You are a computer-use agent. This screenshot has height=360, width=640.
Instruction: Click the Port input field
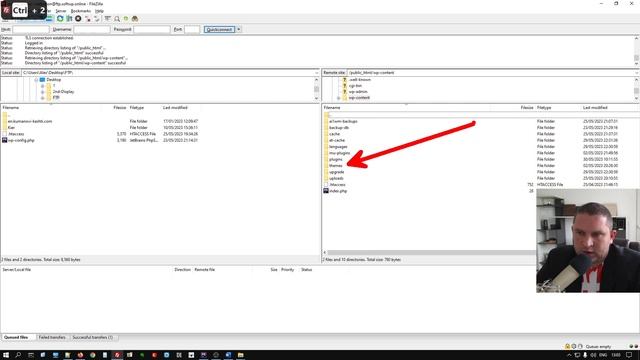click(x=192, y=29)
